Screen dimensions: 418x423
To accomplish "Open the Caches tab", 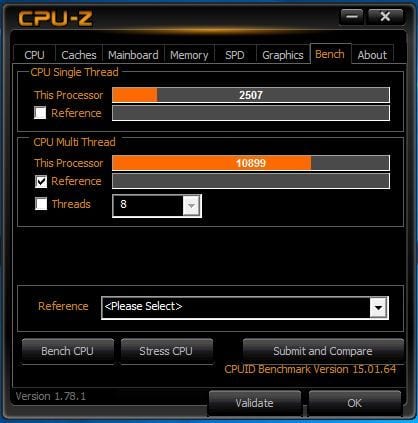I will [79, 55].
